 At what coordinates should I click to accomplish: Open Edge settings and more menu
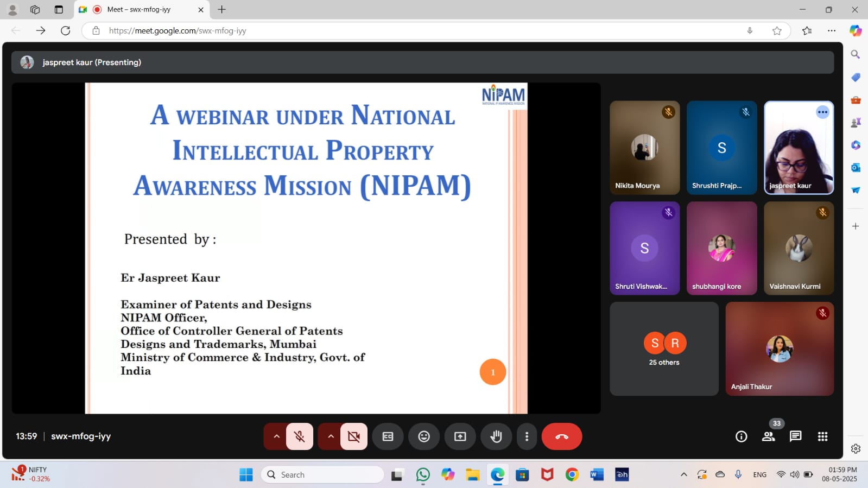pyautogui.click(x=831, y=30)
